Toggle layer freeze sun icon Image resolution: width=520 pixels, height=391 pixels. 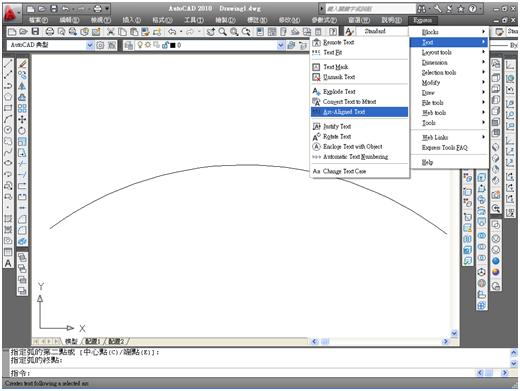click(148, 45)
